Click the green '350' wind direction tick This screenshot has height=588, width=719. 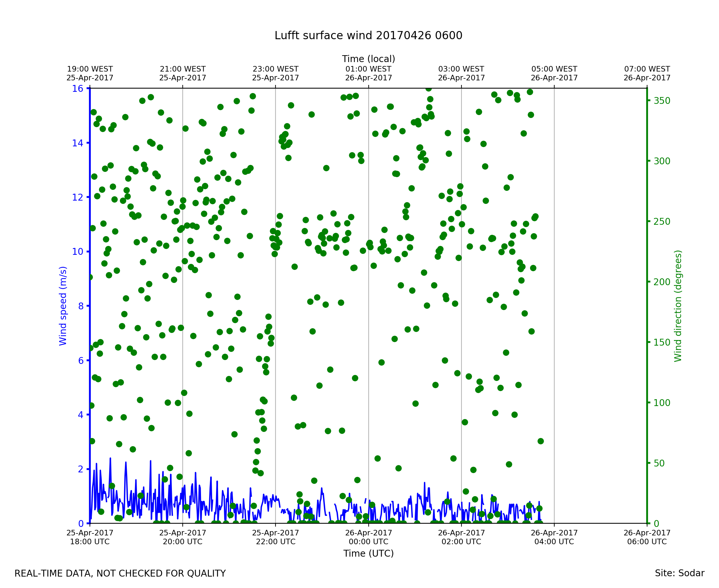click(662, 101)
